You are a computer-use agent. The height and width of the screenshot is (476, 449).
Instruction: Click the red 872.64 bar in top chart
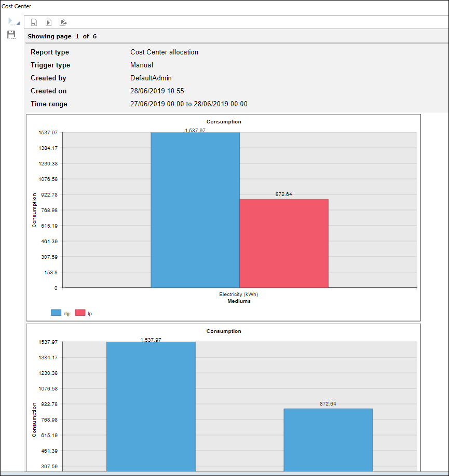pos(283,243)
